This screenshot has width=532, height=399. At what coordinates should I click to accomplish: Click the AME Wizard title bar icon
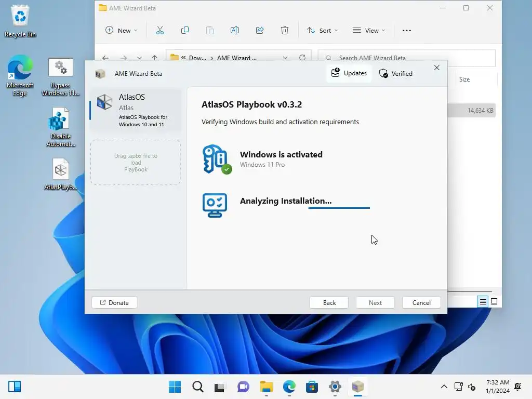coord(100,74)
